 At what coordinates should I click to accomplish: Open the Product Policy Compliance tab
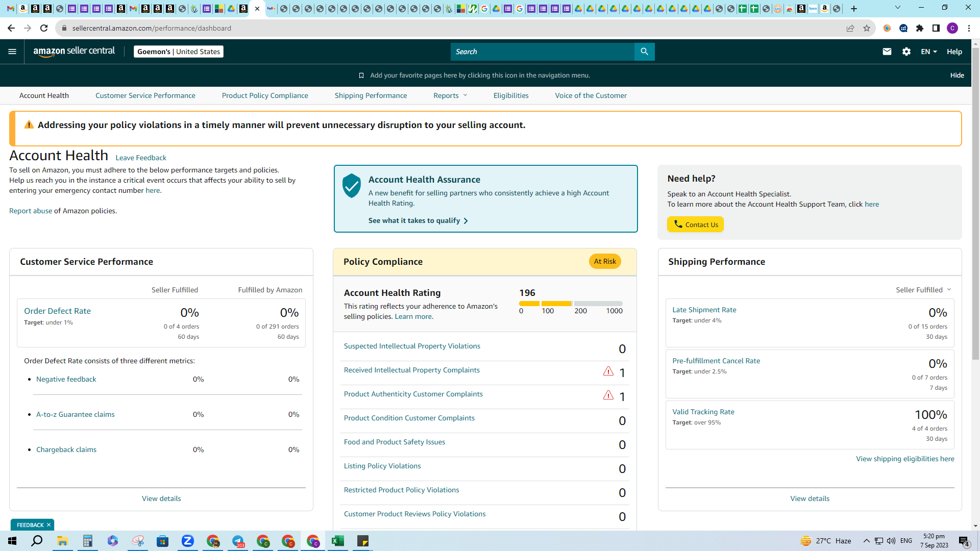pyautogui.click(x=265, y=95)
